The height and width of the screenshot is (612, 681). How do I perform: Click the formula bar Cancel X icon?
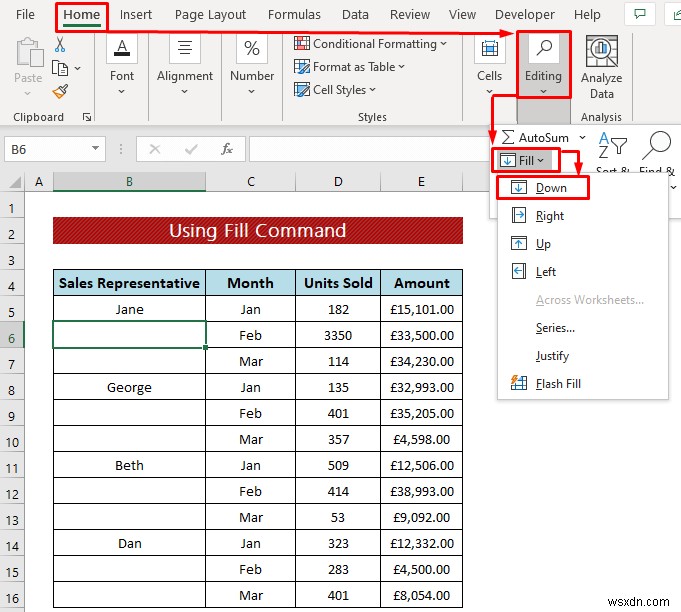pos(155,149)
